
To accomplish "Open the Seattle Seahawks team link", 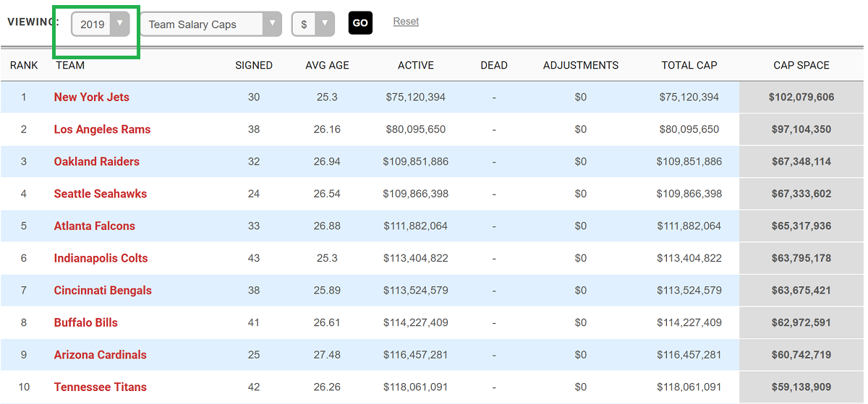I will (x=101, y=194).
